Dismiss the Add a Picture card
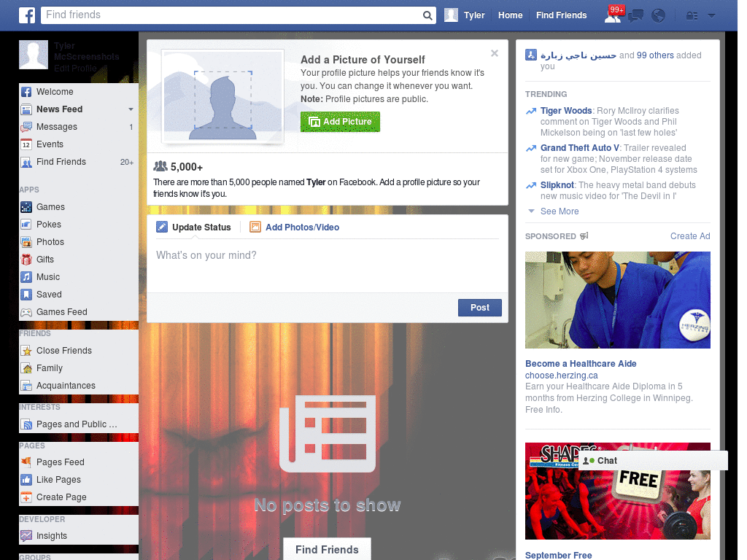The width and height of the screenshot is (747, 560). pyautogui.click(x=495, y=53)
